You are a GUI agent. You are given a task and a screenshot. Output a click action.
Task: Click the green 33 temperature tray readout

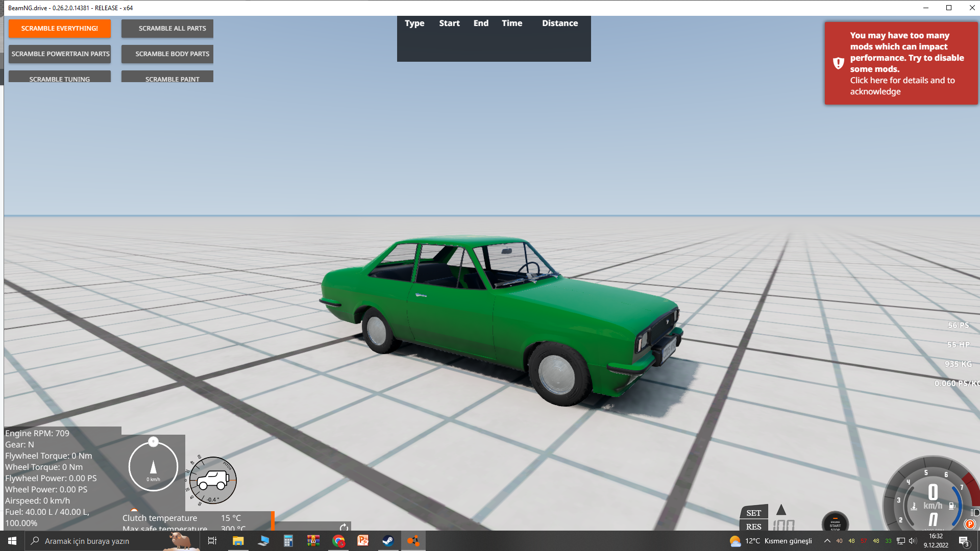(888, 541)
